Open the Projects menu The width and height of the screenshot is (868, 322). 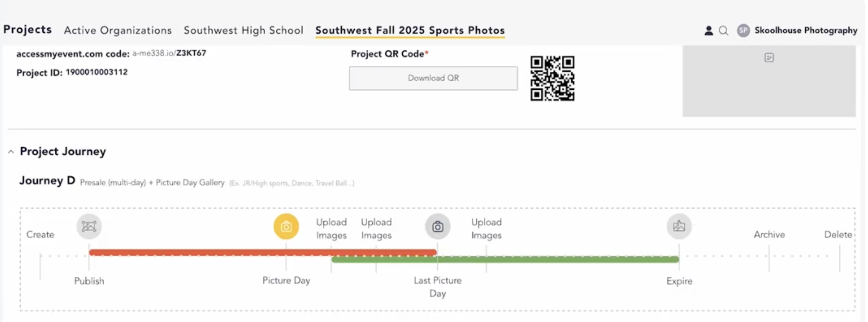[27, 30]
